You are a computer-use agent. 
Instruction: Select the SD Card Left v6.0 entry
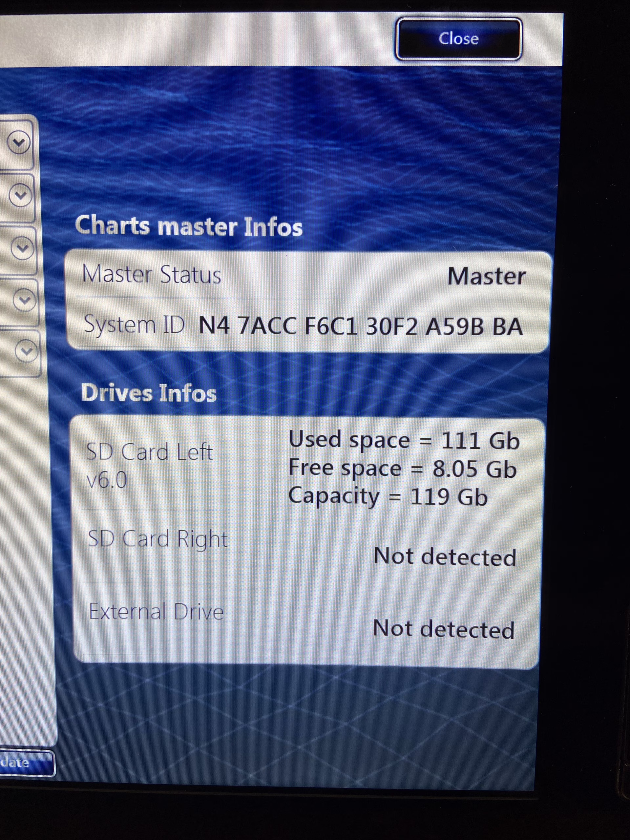tap(149, 466)
